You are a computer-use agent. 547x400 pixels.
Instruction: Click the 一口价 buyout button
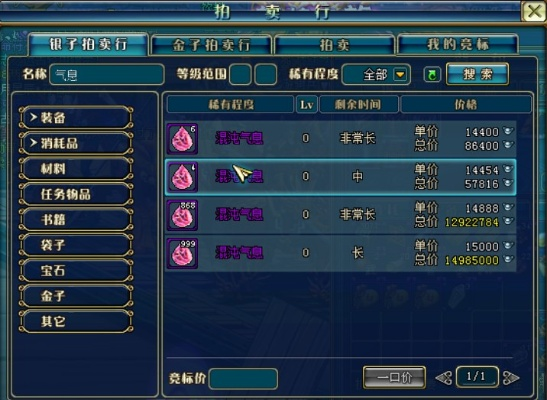click(x=395, y=377)
